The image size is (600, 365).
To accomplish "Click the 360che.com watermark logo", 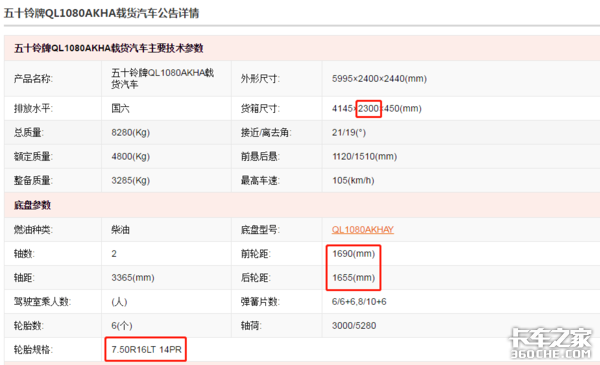I will coord(550,343).
